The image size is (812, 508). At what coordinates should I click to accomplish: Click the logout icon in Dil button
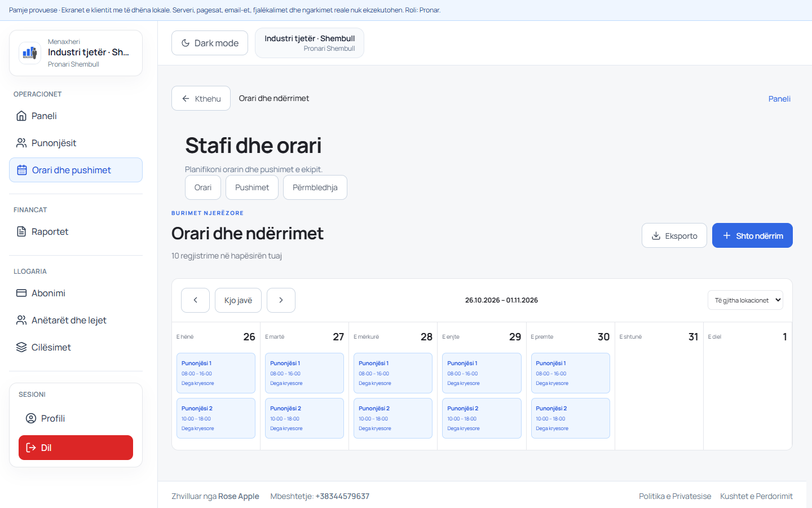tap(31, 448)
